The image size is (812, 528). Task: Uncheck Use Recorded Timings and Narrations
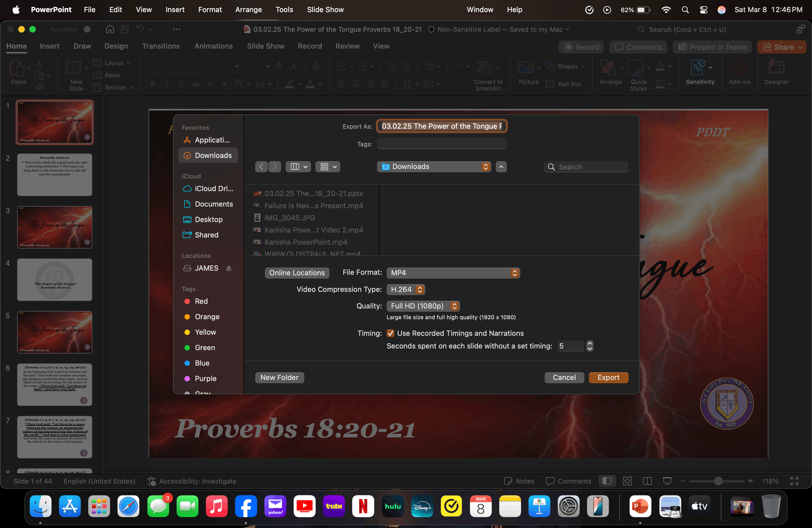point(391,333)
